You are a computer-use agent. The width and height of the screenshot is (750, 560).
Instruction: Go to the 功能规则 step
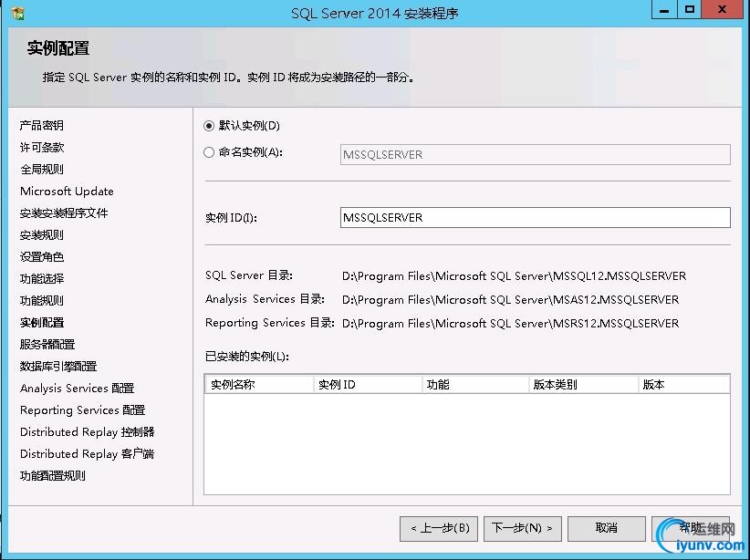tap(42, 301)
